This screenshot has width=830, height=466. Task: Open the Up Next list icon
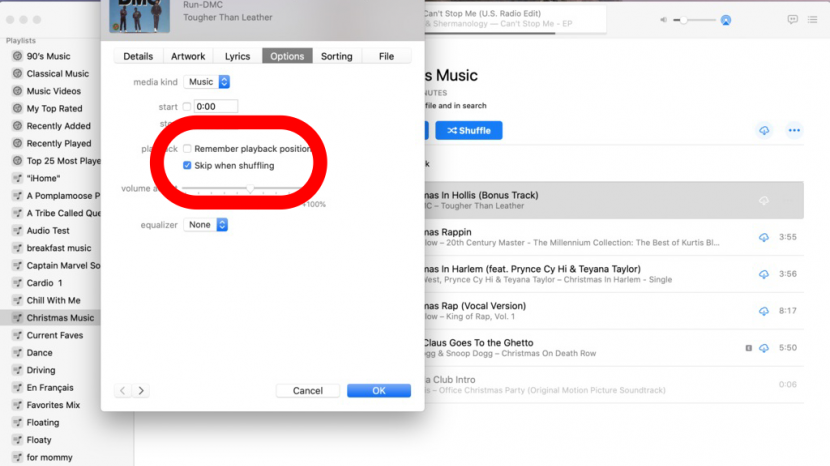click(813, 20)
